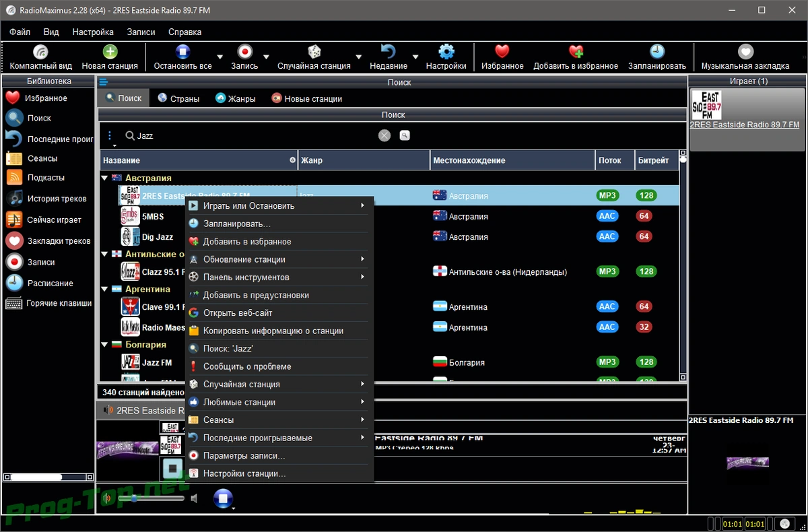This screenshot has width=808, height=532.
Task: Clear the Jazz search with X icon
Action: [x=384, y=135]
